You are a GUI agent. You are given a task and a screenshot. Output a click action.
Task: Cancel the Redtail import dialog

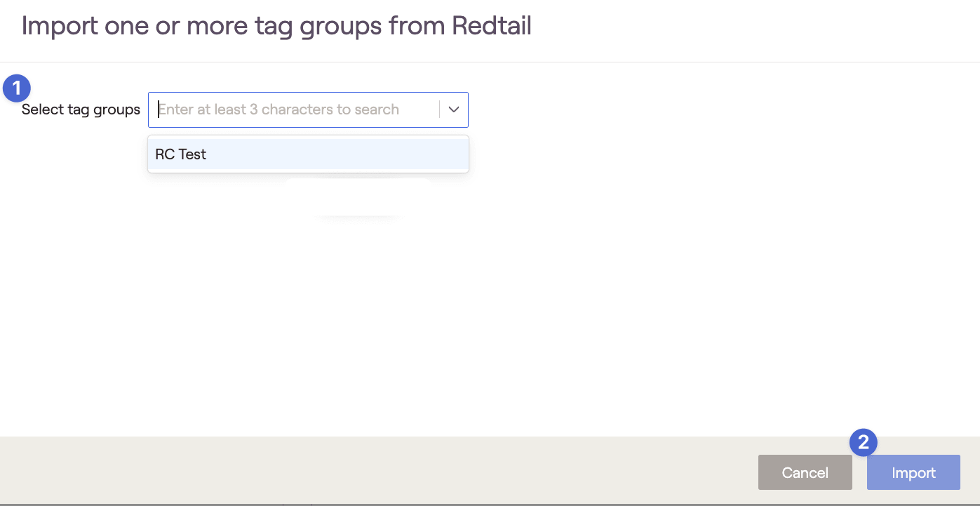(x=805, y=472)
